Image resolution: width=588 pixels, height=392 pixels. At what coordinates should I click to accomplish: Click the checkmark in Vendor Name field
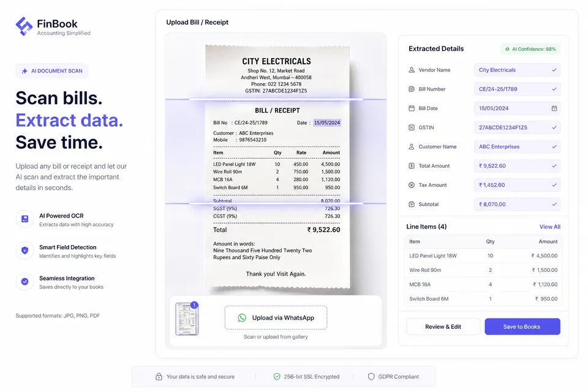(554, 70)
